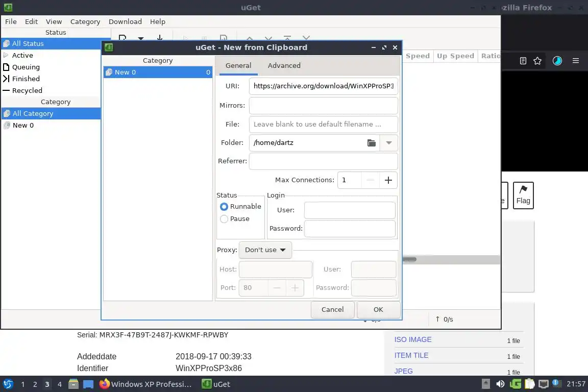Switch to the General tab

click(x=238, y=65)
